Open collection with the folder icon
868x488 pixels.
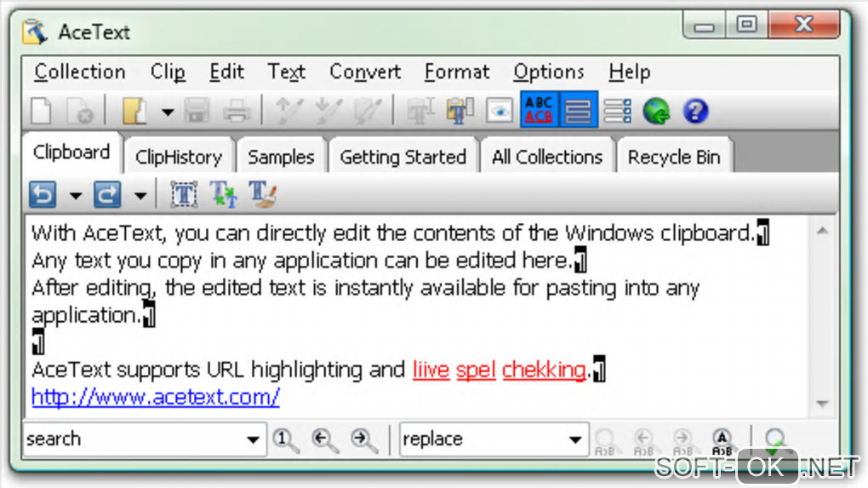pyautogui.click(x=134, y=111)
